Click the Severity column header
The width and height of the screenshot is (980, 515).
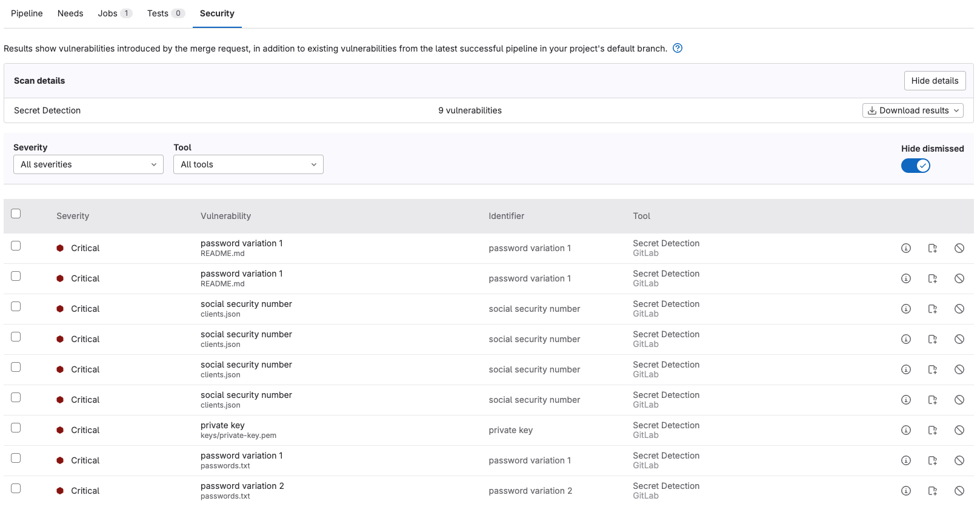73,216
